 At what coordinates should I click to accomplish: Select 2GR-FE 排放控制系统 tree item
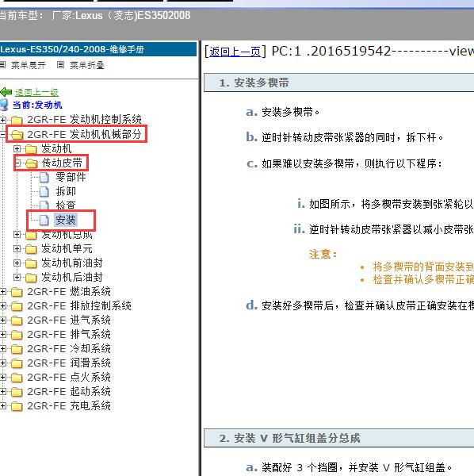(79, 305)
